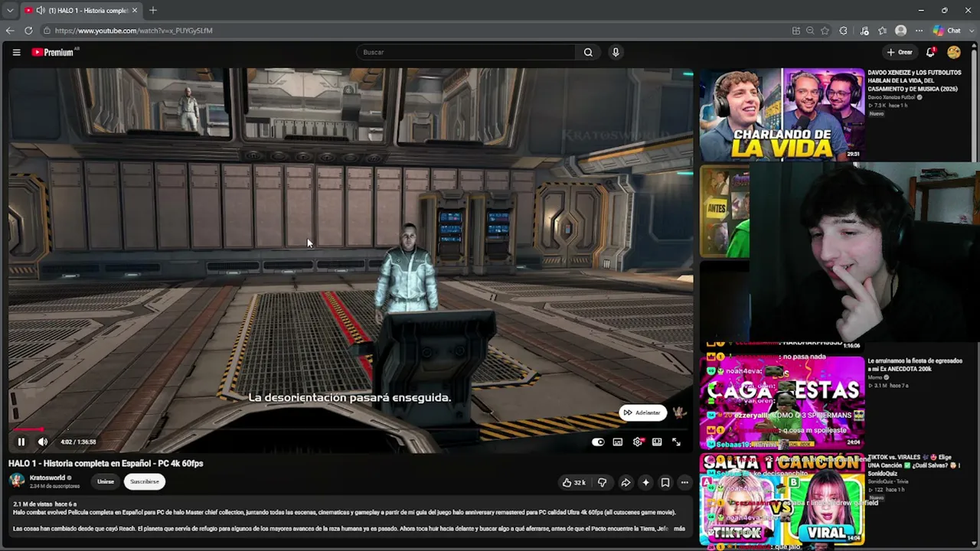Save the video with bookmark icon
The width and height of the screenshot is (980, 551).
(x=665, y=482)
